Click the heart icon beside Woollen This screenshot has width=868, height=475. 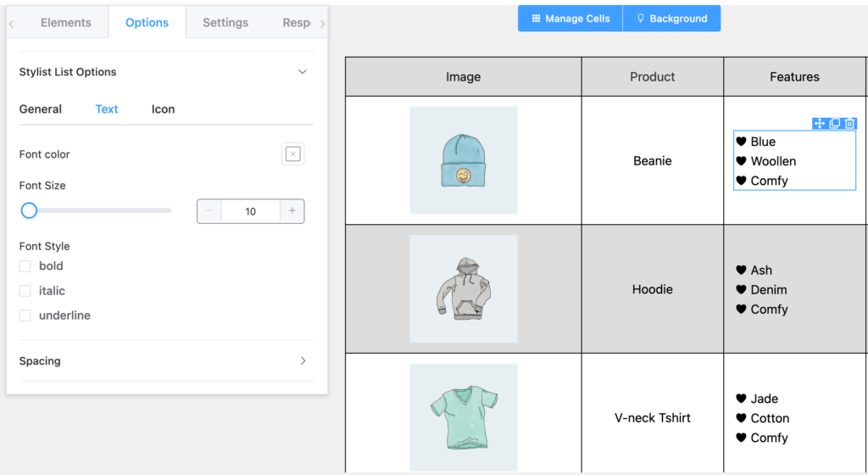741,161
